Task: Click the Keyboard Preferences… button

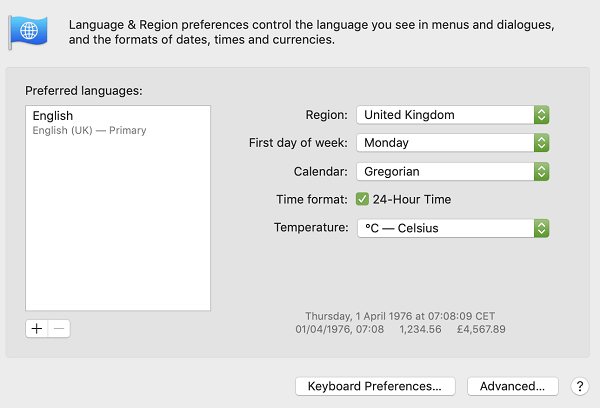Action: (375, 386)
